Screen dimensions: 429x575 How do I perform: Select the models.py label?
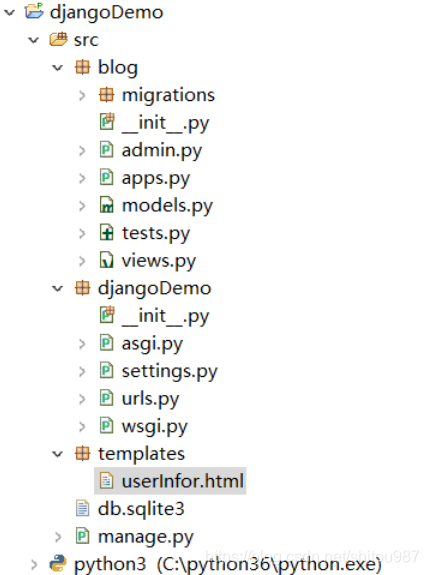pyautogui.click(x=167, y=206)
